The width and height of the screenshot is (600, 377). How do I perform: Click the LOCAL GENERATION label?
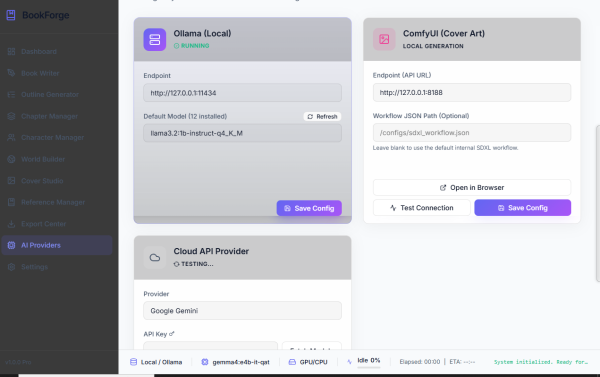click(x=433, y=46)
